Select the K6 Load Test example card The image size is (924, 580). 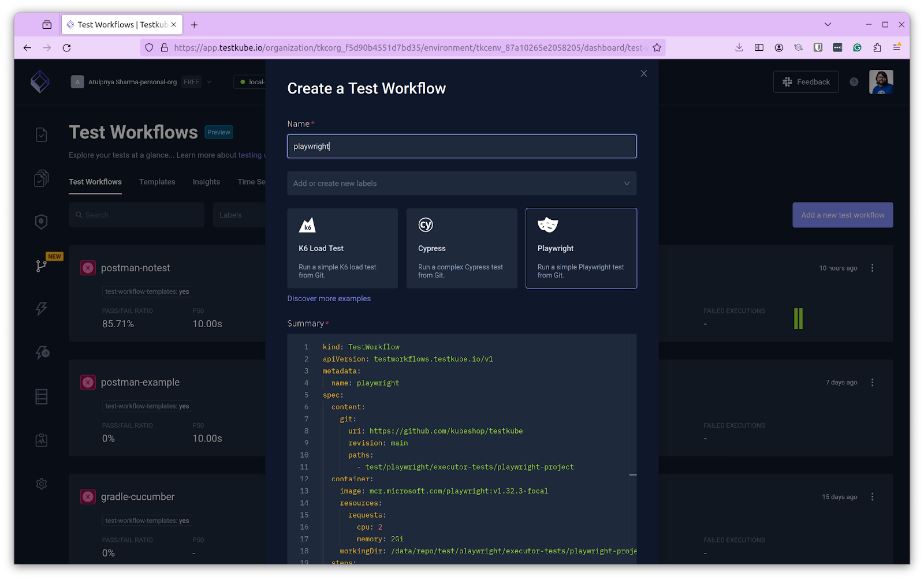(342, 248)
